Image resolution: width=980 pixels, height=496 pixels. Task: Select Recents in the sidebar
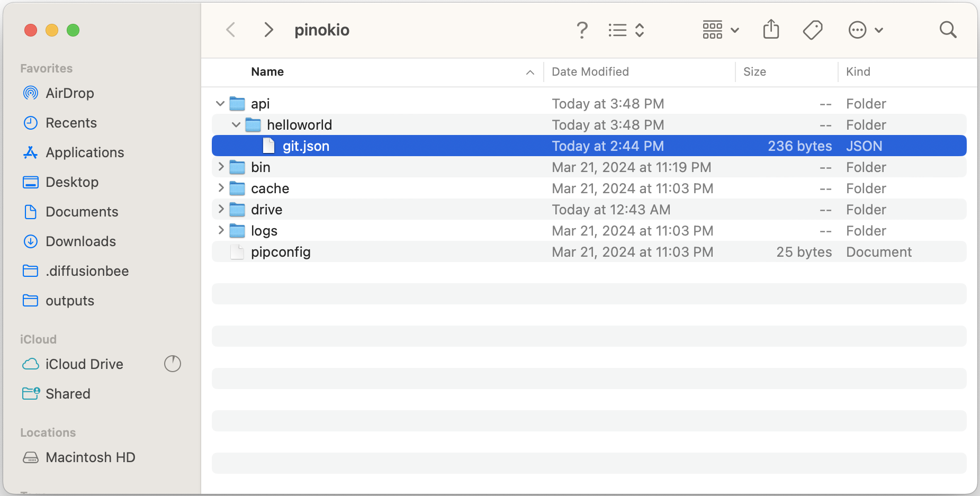pyautogui.click(x=70, y=123)
